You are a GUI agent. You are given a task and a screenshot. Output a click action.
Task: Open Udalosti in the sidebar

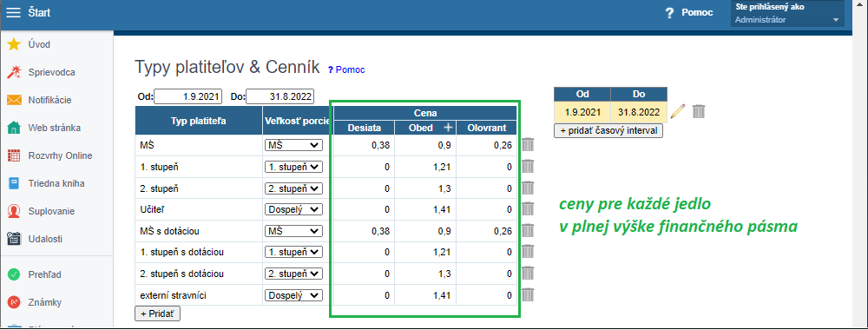pos(45,239)
